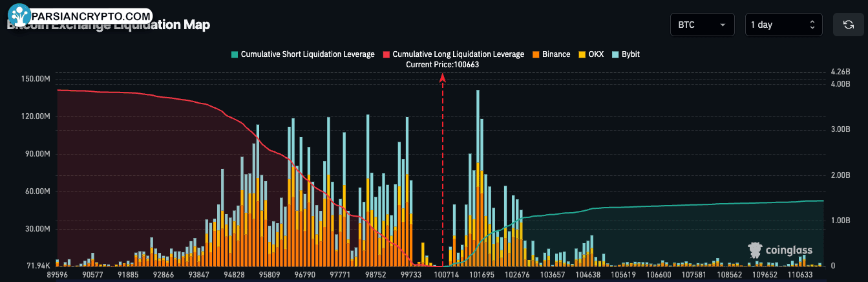Click the 103657 price axis label
This screenshot has height=282, width=868.
click(551, 275)
